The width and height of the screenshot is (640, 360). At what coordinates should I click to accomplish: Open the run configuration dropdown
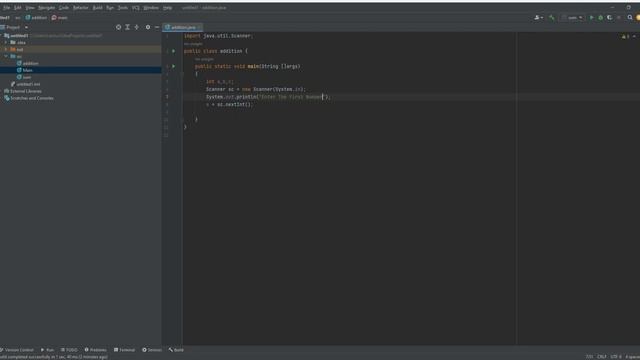tap(572, 18)
